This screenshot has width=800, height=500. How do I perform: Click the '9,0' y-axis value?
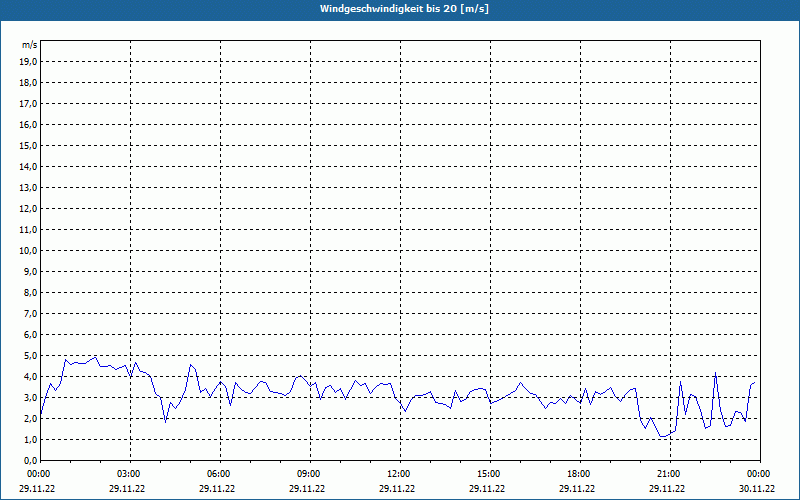pyautogui.click(x=30, y=271)
